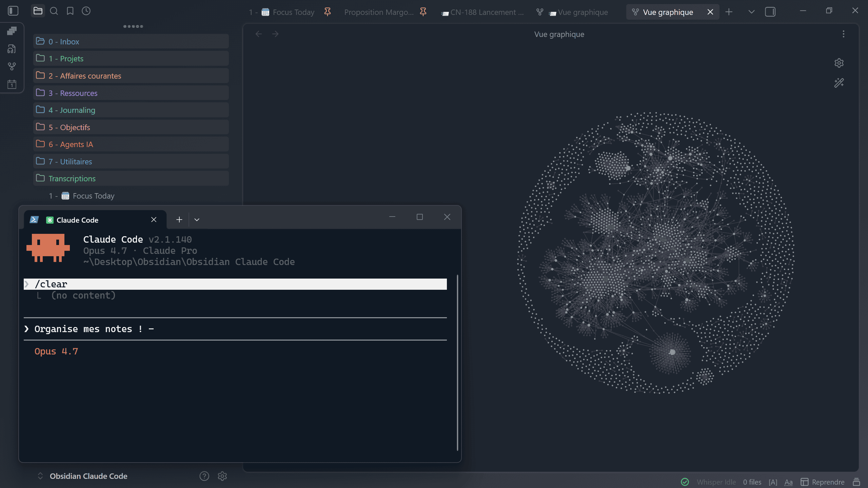Open Obsidian settings gear at bottom left
This screenshot has height=488, width=868.
coord(222,476)
